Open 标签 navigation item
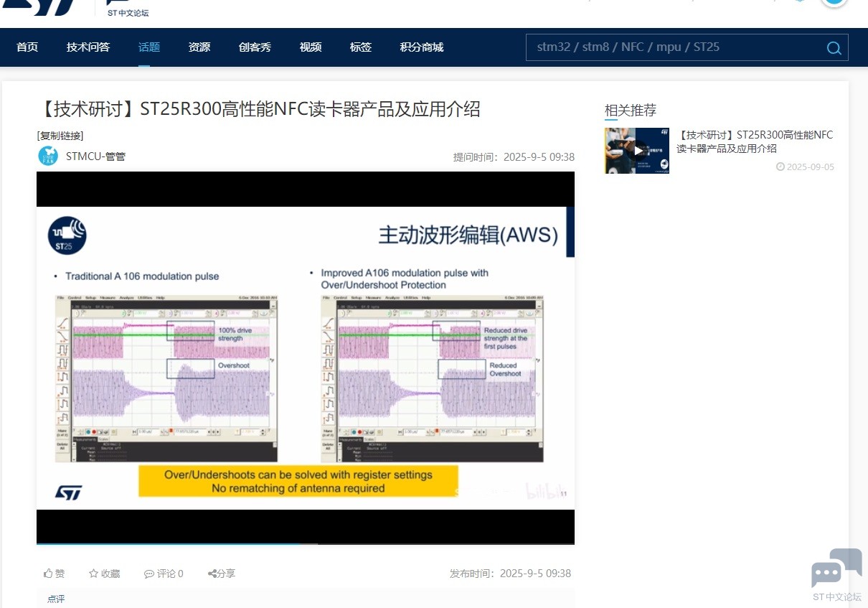 point(361,47)
